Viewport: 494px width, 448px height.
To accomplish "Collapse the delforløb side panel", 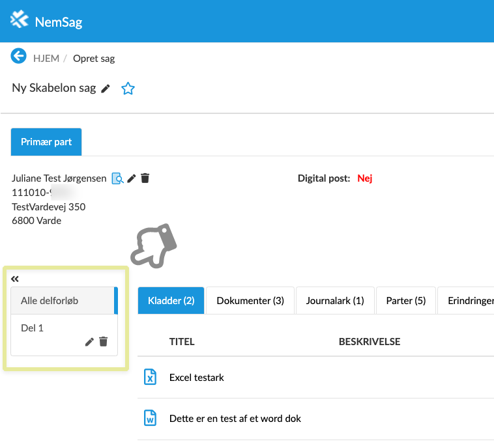I will 15,279.
